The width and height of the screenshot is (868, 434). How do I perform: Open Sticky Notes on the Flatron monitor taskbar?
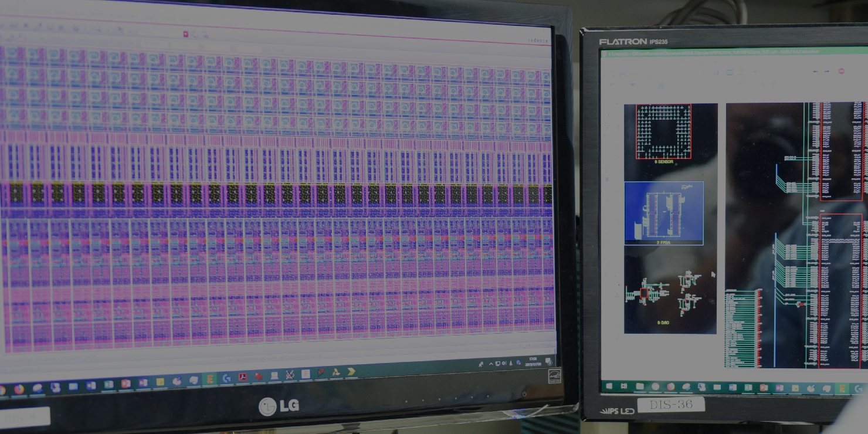795,388
